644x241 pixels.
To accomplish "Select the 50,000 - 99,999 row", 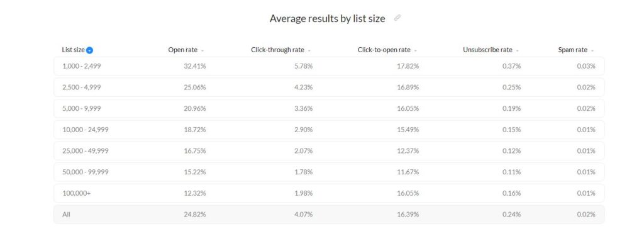I will (329, 172).
